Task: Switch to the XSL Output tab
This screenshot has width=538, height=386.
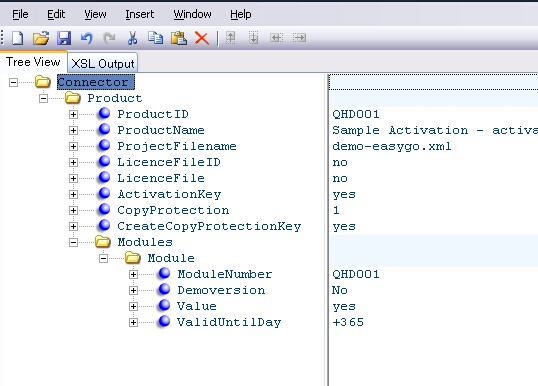Action: tap(103, 63)
